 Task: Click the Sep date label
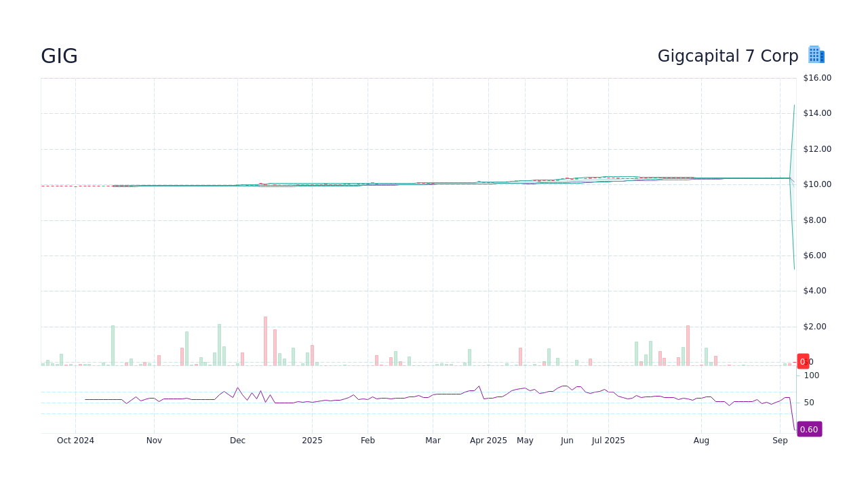pos(780,441)
